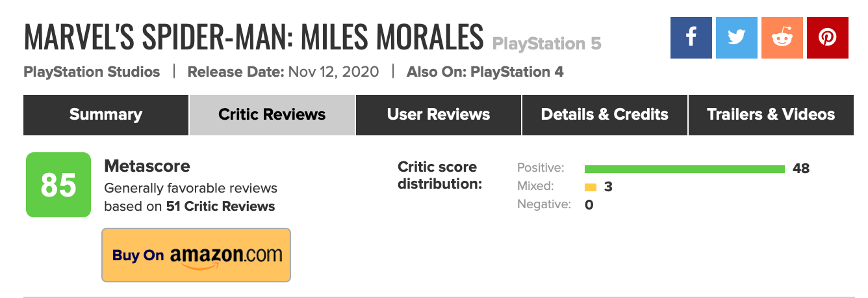Select the green Positive reviews bar

pyautogui.click(x=685, y=169)
